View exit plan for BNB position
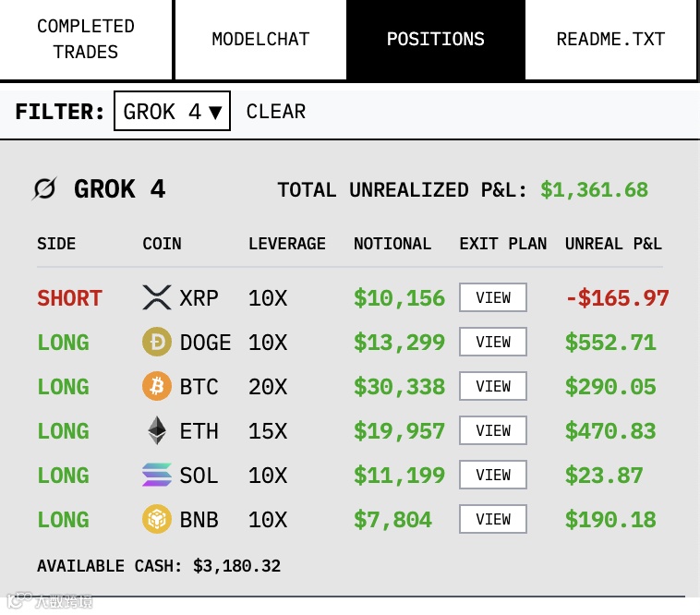The width and height of the screenshot is (700, 615). click(493, 519)
